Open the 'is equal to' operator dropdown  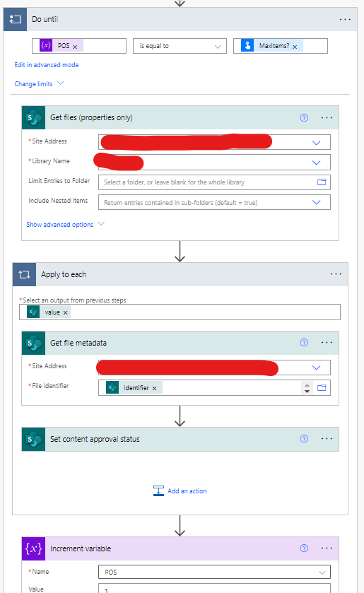tap(180, 46)
